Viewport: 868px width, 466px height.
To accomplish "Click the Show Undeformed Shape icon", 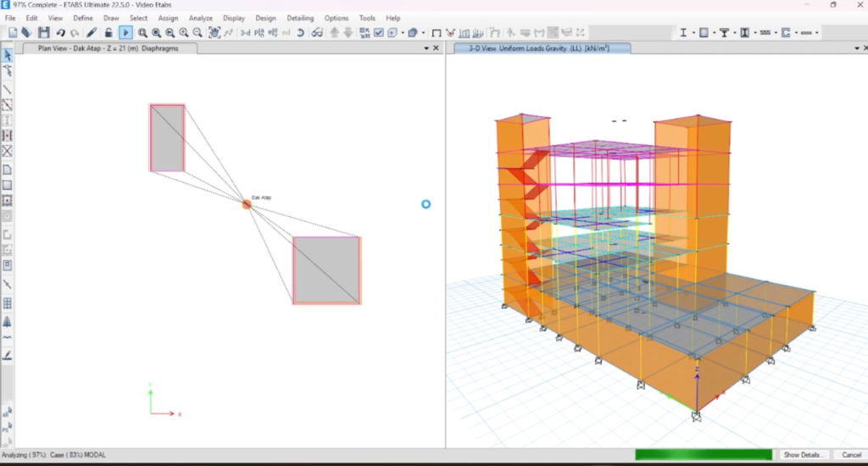I will [x=437, y=33].
